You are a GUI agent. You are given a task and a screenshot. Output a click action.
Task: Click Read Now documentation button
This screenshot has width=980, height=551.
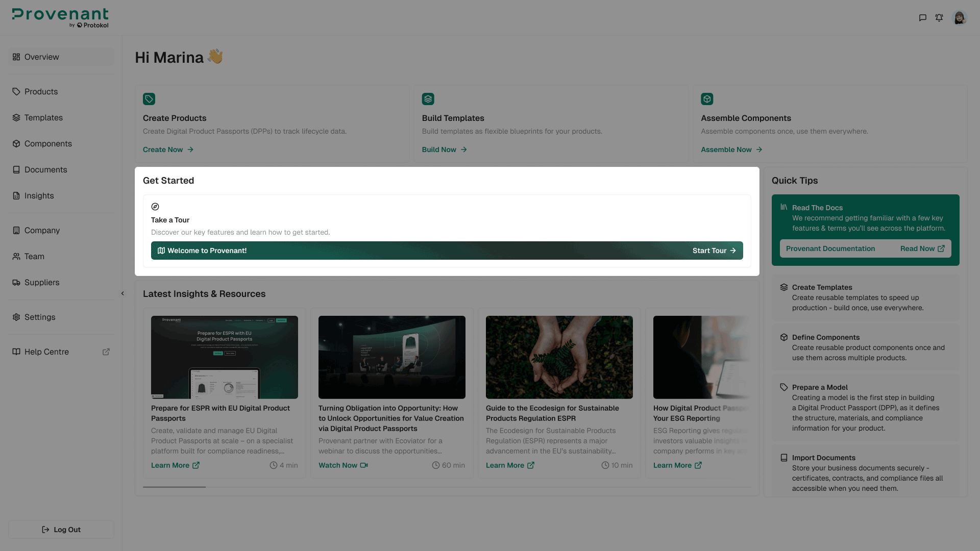[922, 248]
